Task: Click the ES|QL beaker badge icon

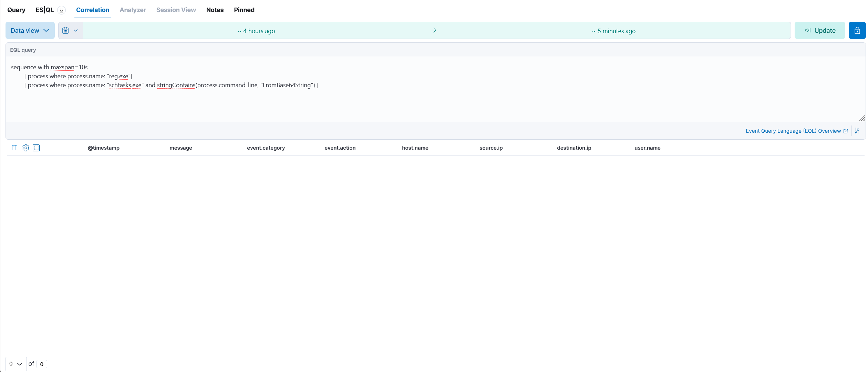Action: [x=61, y=10]
